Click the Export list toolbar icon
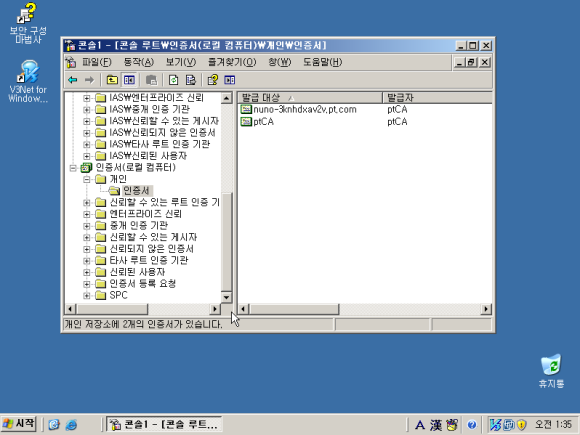Screen dimensions: 580x435 tap(190, 80)
